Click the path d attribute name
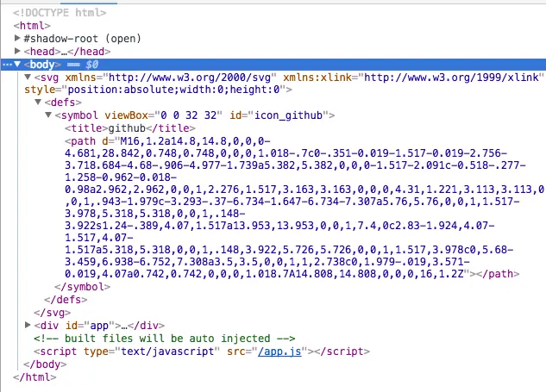This screenshot has height=392, width=546. pos(105,141)
